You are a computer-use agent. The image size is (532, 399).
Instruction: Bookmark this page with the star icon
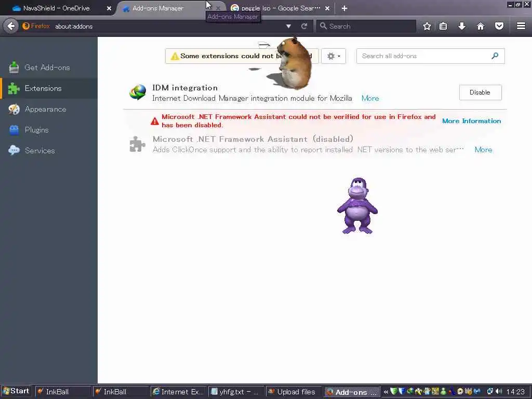427,26
